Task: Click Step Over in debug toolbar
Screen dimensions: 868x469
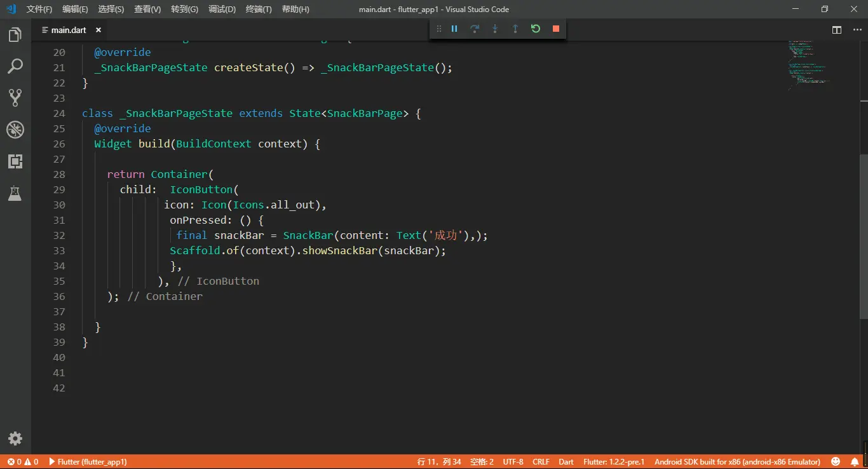Action: 475,29
